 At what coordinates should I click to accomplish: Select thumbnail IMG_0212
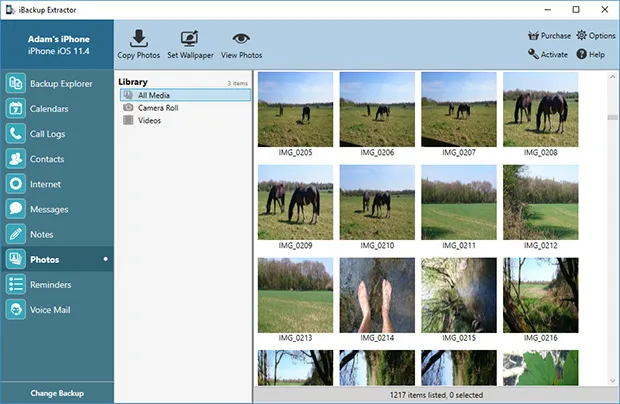click(x=541, y=202)
